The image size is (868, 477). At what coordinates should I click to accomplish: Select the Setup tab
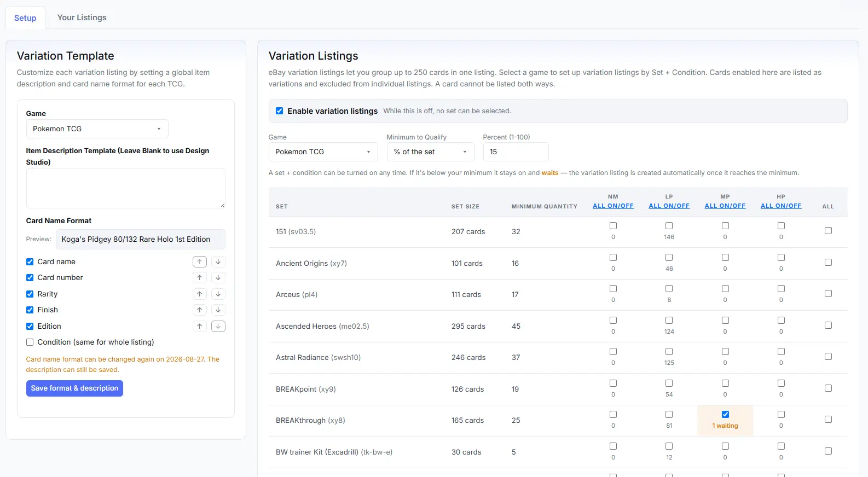[x=25, y=18]
